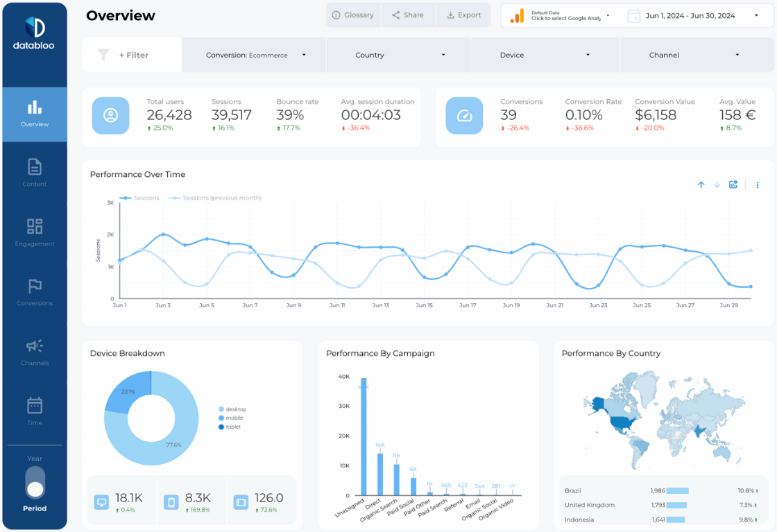The image size is (777, 532).
Task: Expand the Device filter dropdown
Action: [x=545, y=55]
